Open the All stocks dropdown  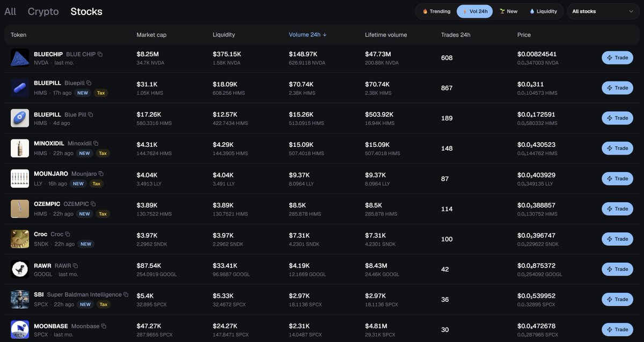point(603,11)
